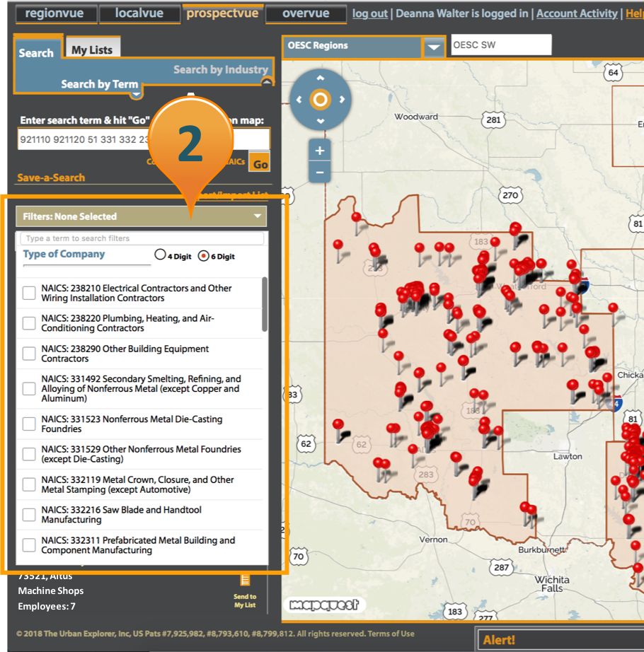Screen dimensions: 644x652
Task: Pan the map up with the arrow
Action: click(320, 78)
